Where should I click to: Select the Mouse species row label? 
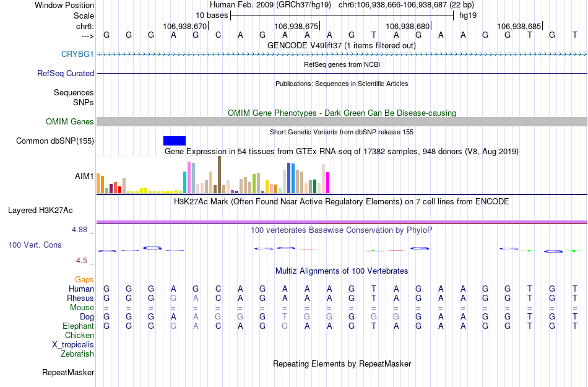pos(82,308)
